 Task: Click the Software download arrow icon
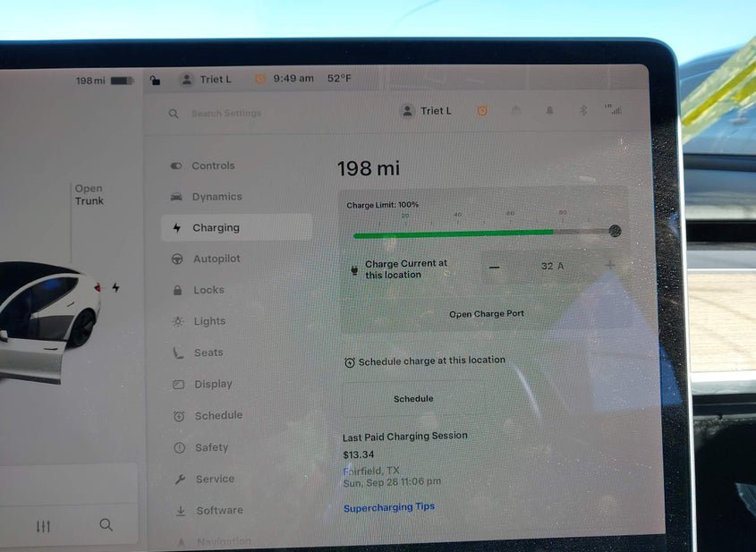(x=181, y=511)
